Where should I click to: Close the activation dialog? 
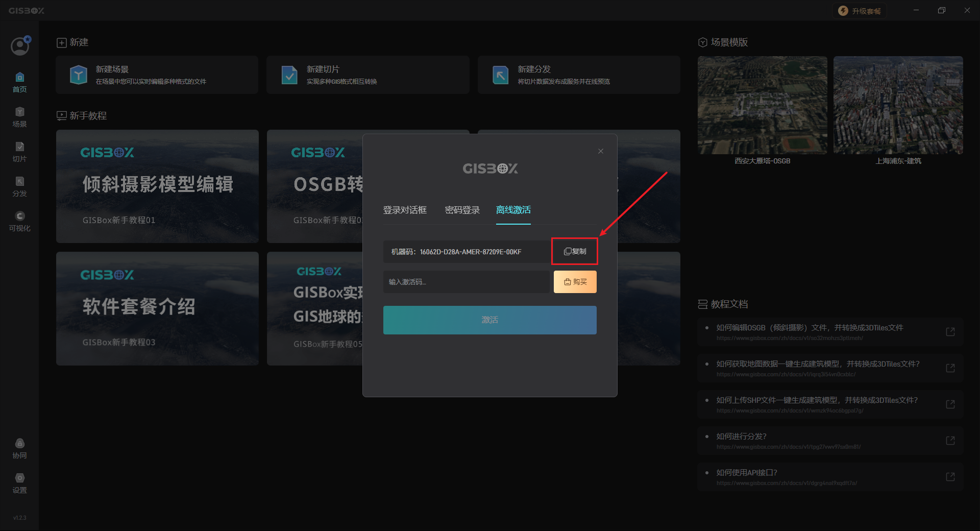[x=601, y=151]
